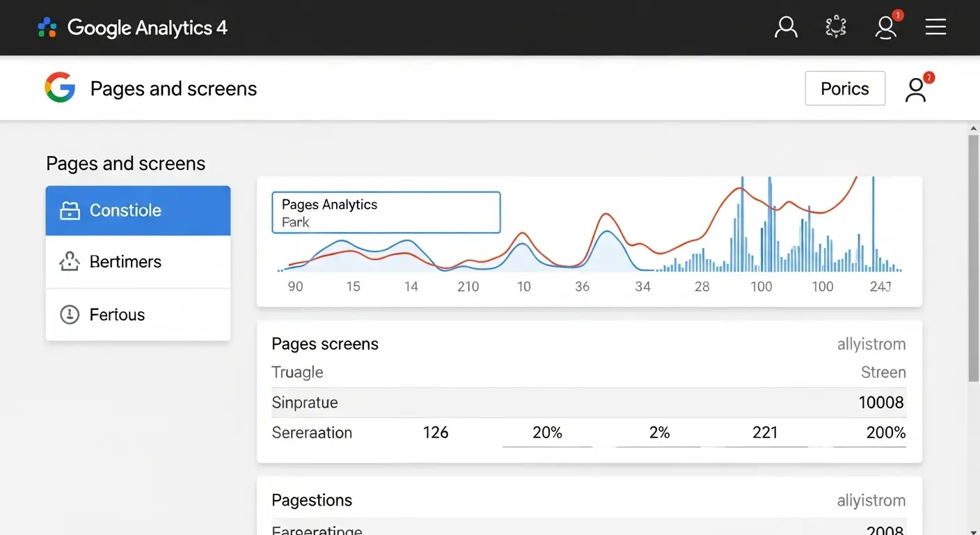The width and height of the screenshot is (980, 535).
Task: Click the Constiole sidebar icon
Action: point(70,210)
